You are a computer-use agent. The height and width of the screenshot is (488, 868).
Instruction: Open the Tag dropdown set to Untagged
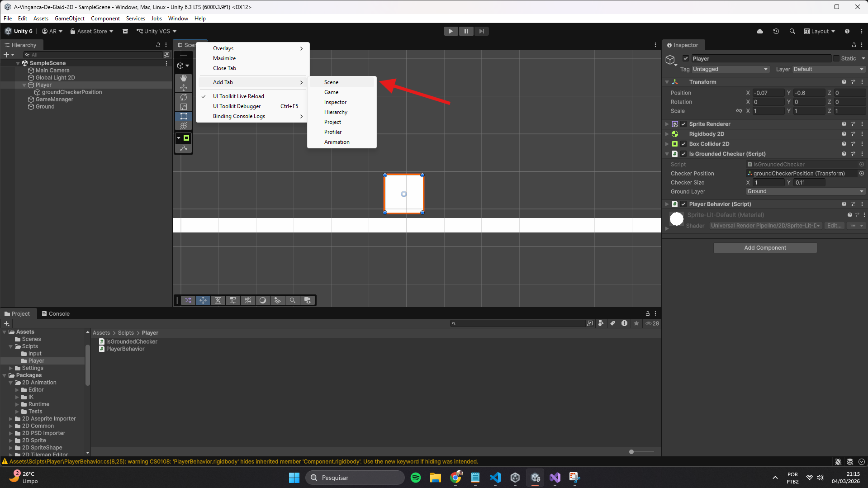730,69
